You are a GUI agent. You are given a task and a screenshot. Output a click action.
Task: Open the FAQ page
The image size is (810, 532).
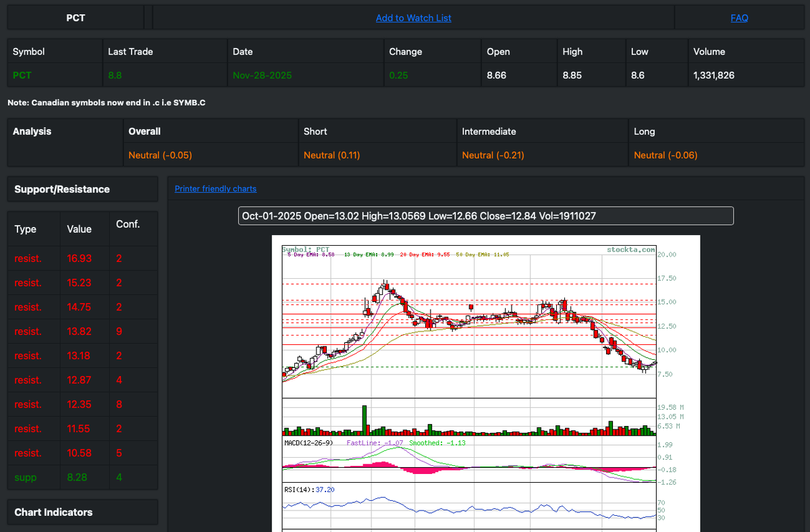click(x=739, y=18)
